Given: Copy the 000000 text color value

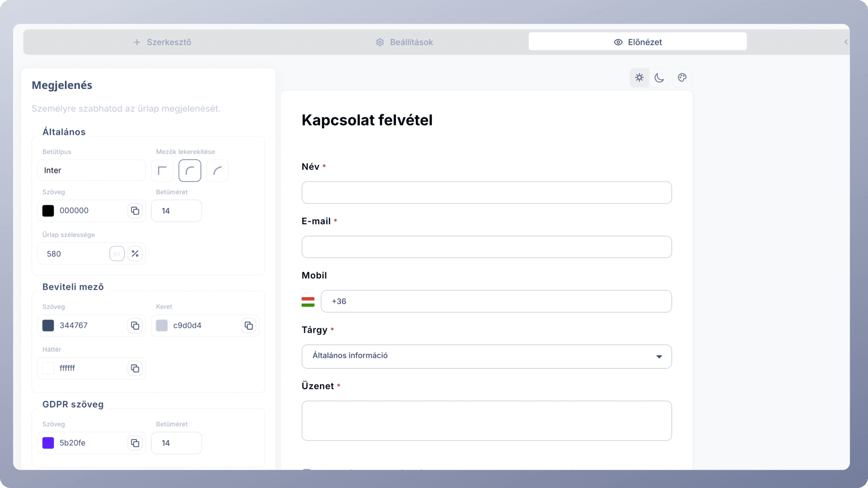Looking at the screenshot, I should coord(135,211).
